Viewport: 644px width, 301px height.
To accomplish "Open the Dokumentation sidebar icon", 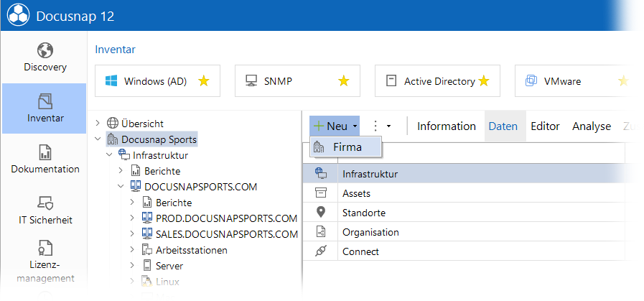I will [x=45, y=152].
